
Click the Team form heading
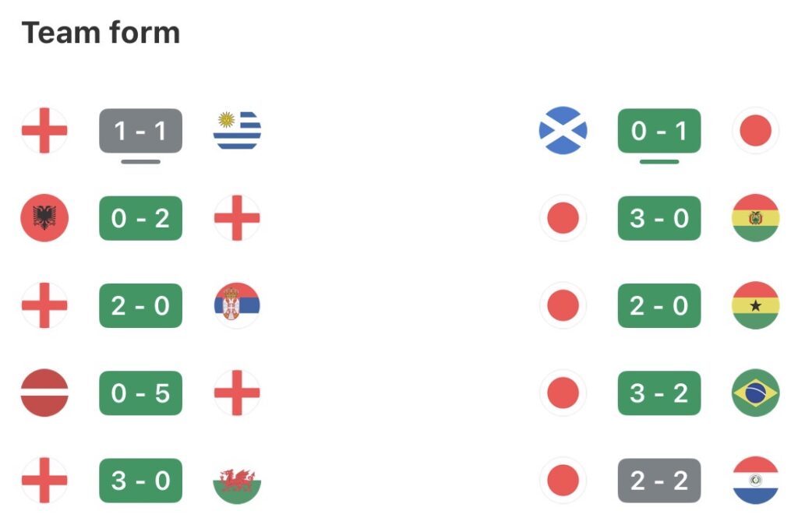pyautogui.click(x=101, y=33)
